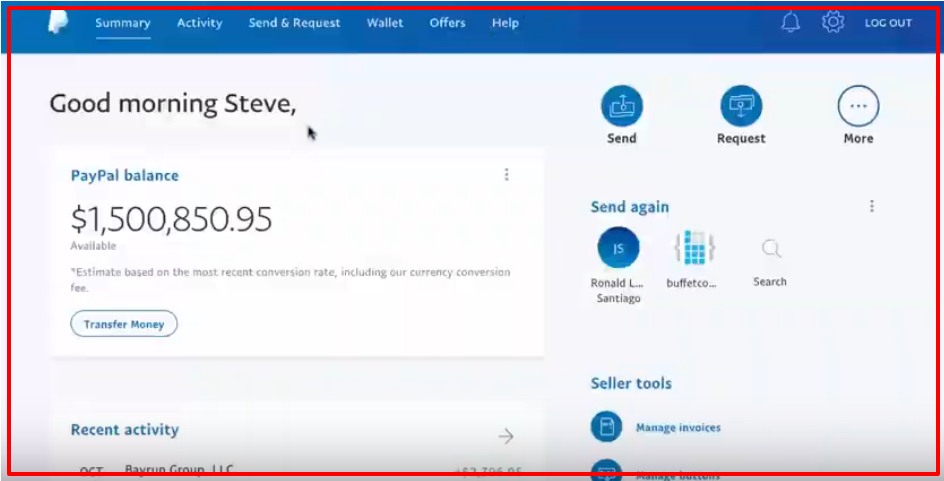Click the Send again heading

click(x=630, y=207)
